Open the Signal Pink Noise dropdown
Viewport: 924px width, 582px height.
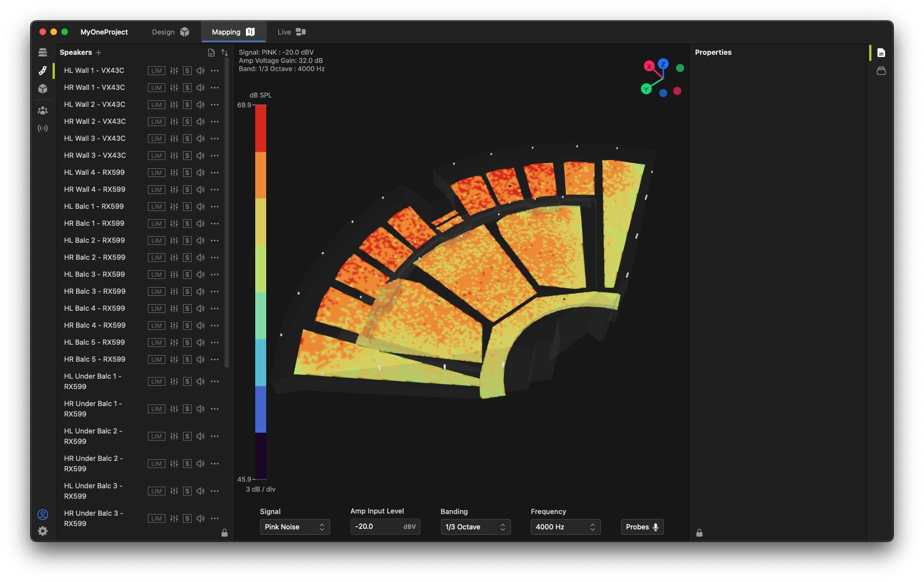[295, 527]
